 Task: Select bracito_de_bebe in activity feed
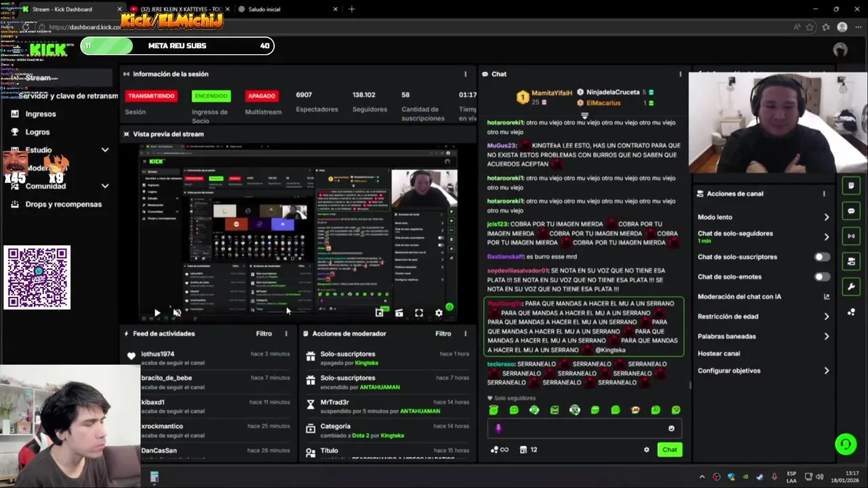coord(166,378)
